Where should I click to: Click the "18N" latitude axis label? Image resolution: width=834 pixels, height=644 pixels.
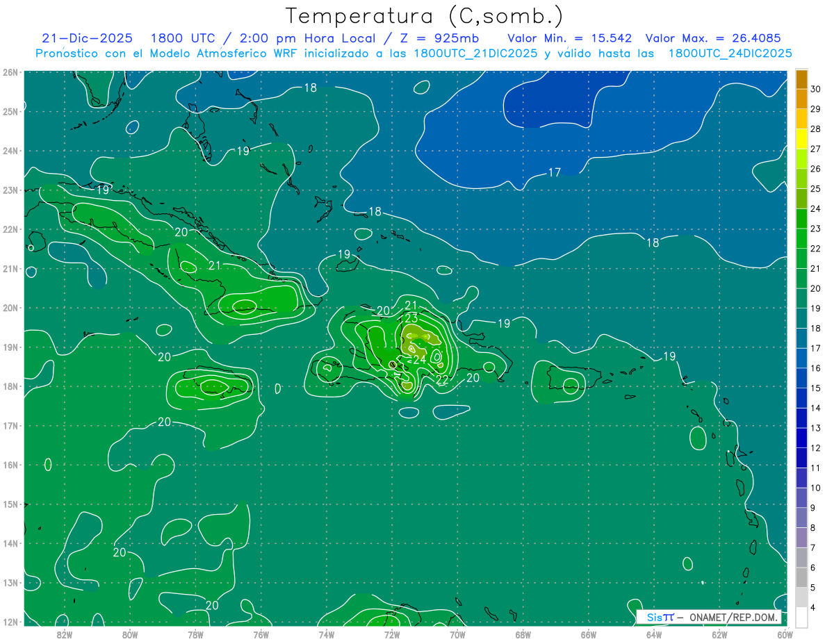click(10, 386)
